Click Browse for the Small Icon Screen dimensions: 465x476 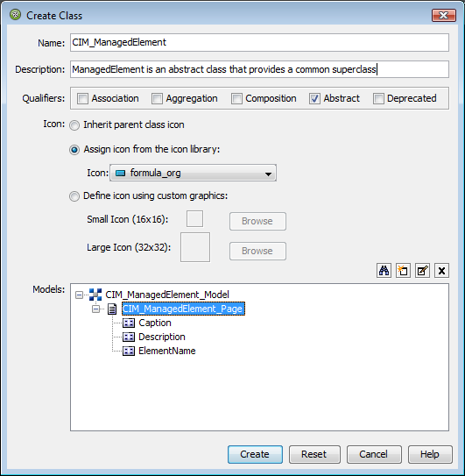click(257, 221)
